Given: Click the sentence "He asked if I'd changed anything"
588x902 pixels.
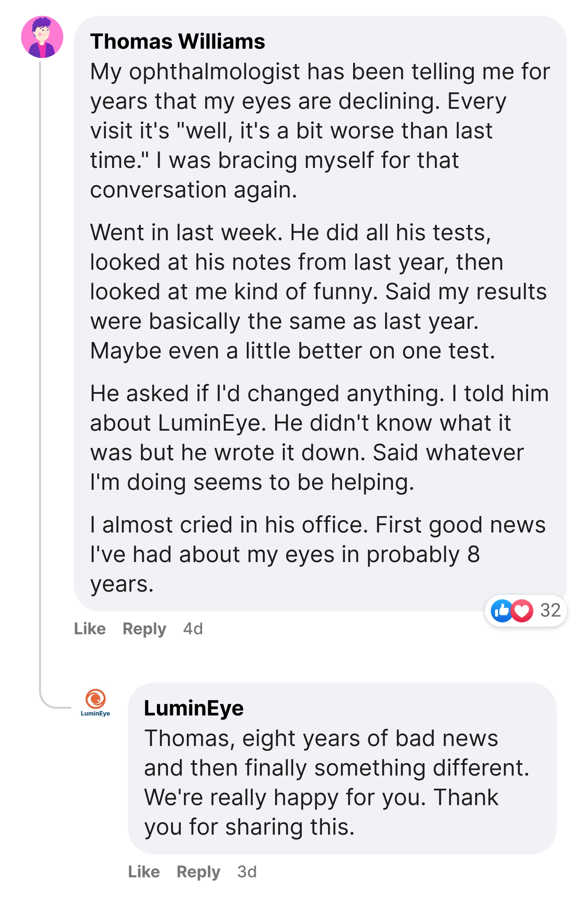Looking at the screenshot, I should tap(267, 394).
